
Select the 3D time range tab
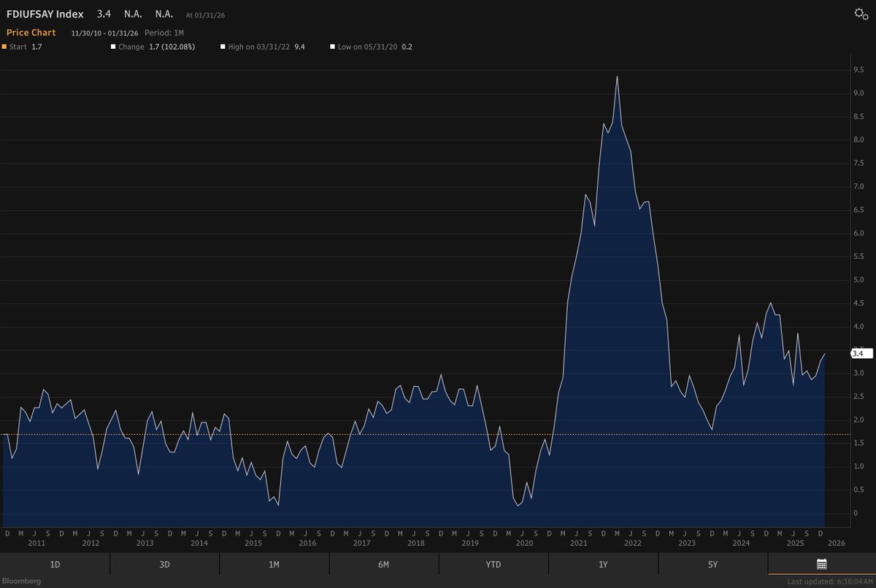(164, 564)
